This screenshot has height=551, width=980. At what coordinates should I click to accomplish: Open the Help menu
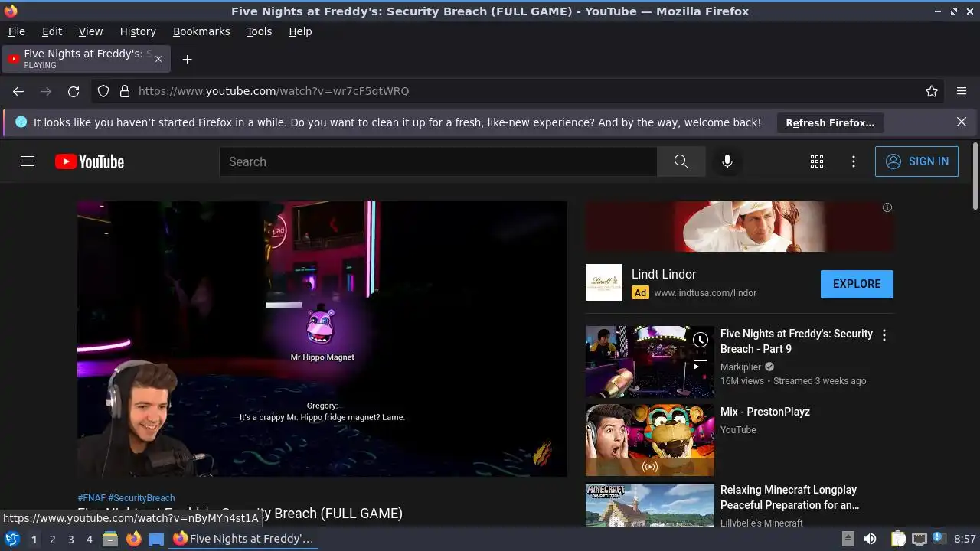[300, 31]
